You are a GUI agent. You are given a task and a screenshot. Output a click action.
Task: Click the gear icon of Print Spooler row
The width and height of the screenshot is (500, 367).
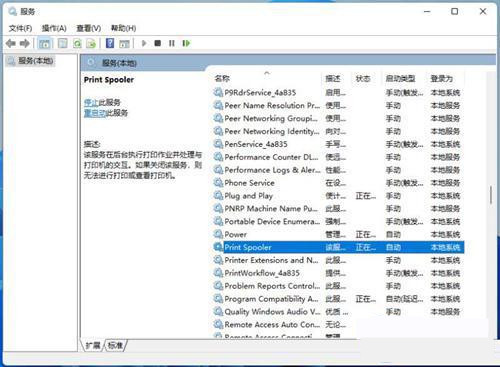(218, 247)
